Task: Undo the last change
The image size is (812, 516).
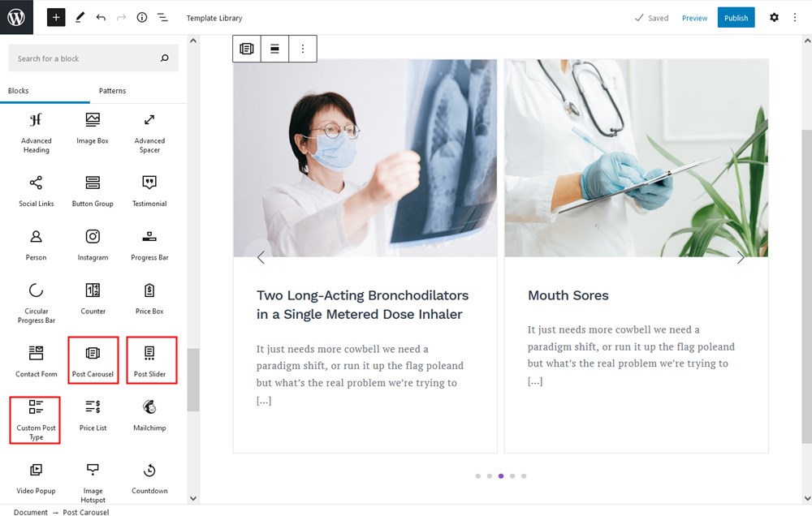Action: click(101, 18)
